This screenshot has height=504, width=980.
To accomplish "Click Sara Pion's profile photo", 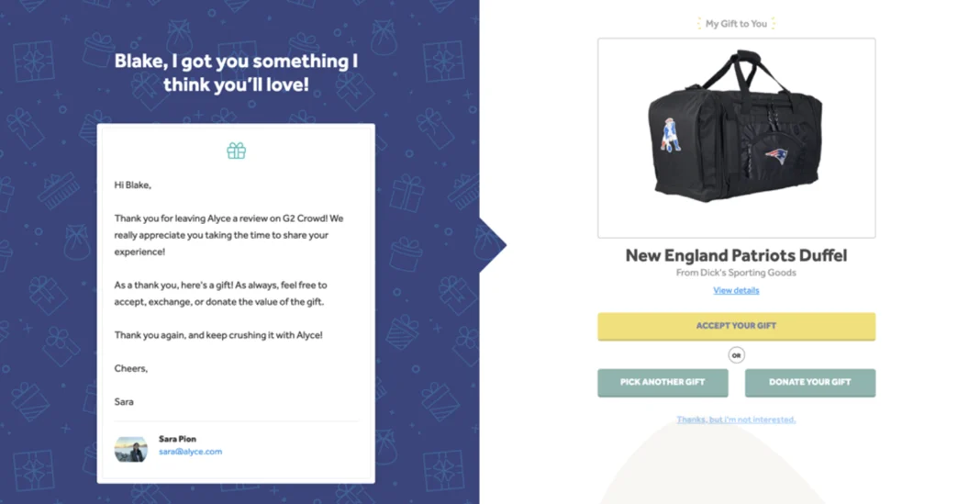I will [131, 449].
